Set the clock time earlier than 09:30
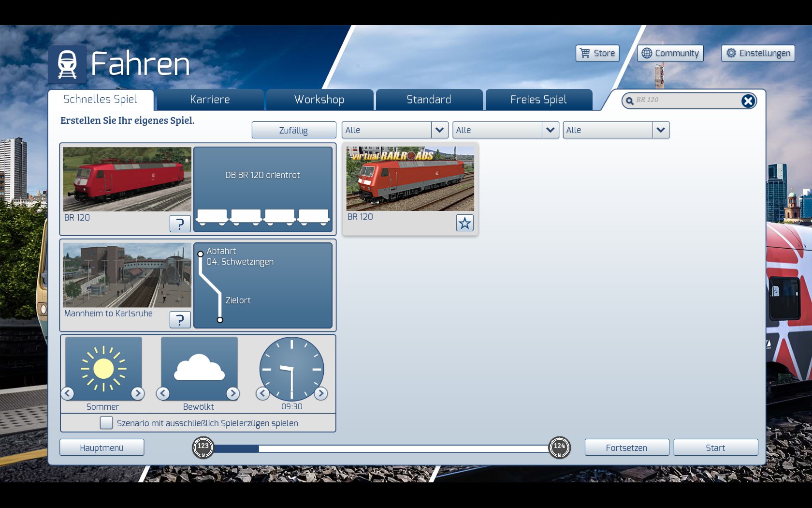This screenshot has height=508, width=812. [262, 393]
